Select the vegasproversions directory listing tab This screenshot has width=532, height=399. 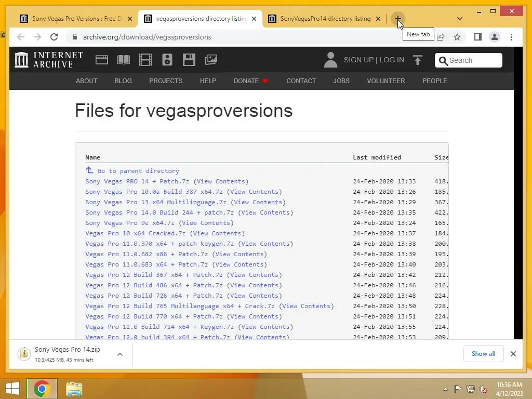200,19
